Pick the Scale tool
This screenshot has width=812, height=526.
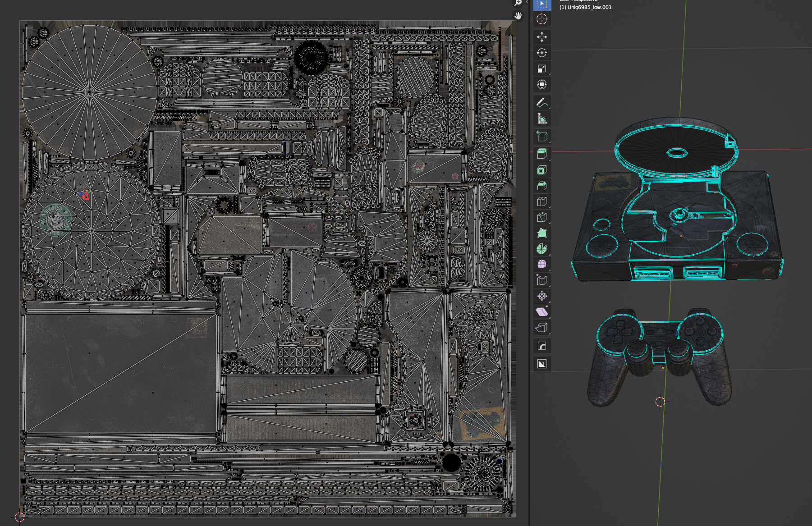tap(542, 69)
